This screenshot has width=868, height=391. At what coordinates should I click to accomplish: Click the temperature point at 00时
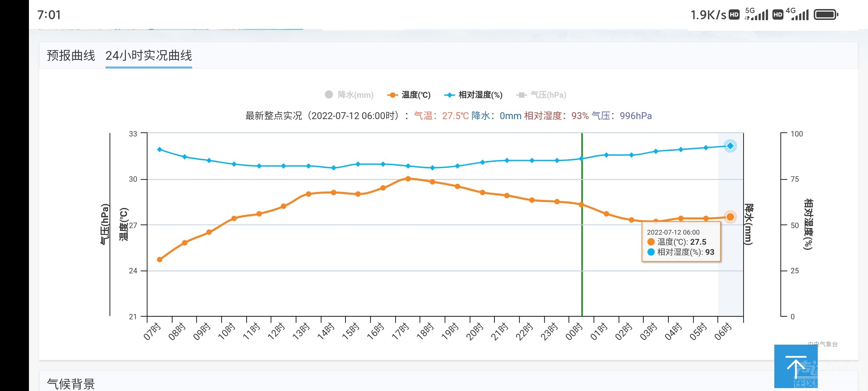pos(582,205)
